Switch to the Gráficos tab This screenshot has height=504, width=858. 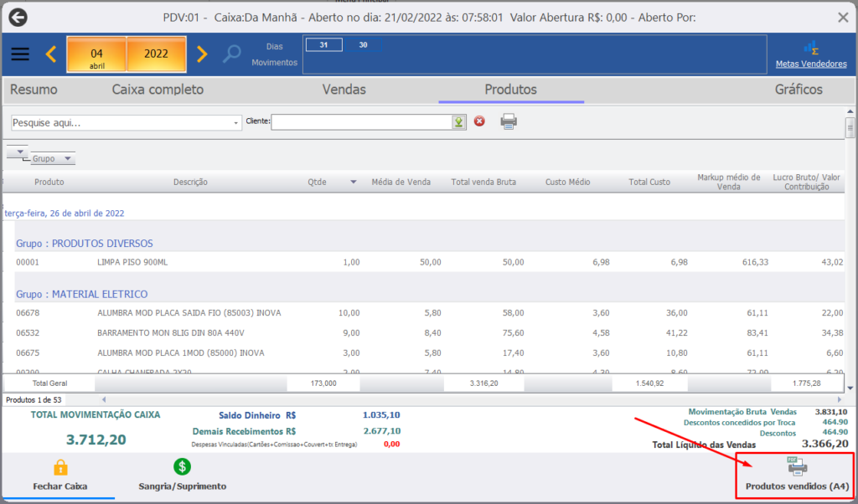pyautogui.click(x=799, y=90)
